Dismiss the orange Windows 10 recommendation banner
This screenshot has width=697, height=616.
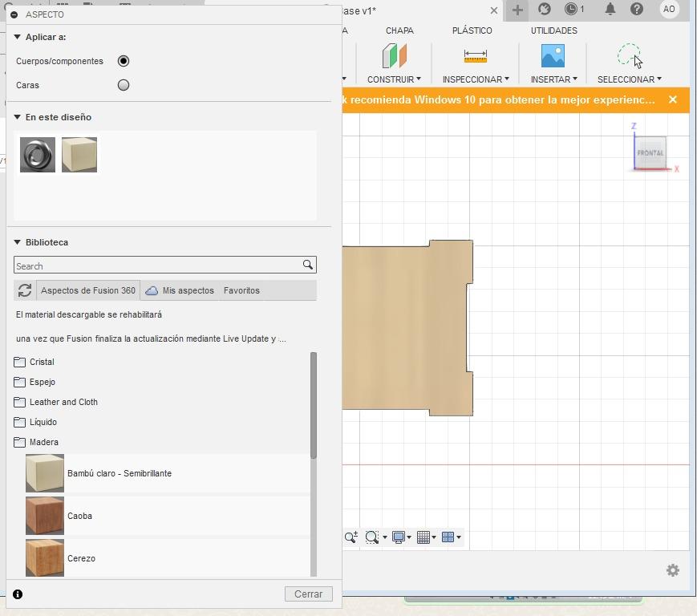click(x=672, y=100)
